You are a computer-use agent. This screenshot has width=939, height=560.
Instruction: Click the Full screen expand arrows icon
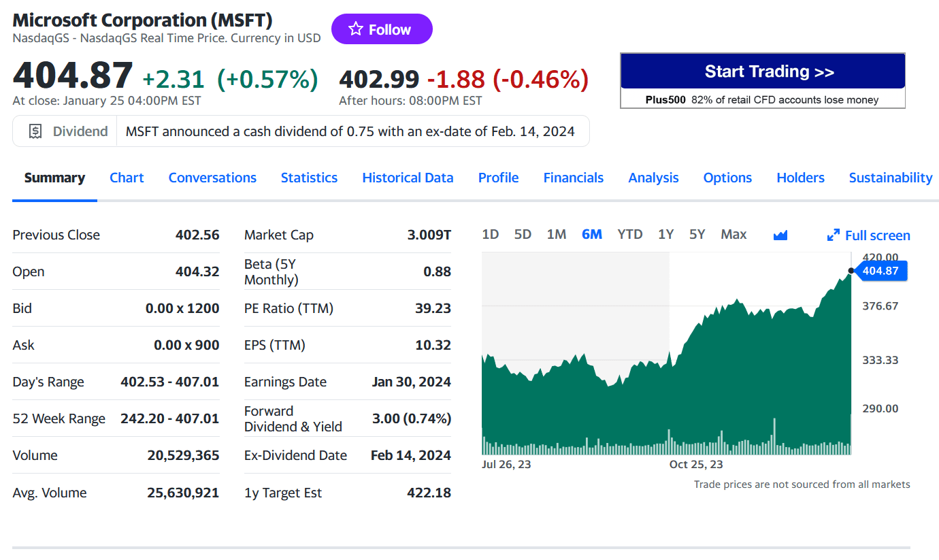833,235
